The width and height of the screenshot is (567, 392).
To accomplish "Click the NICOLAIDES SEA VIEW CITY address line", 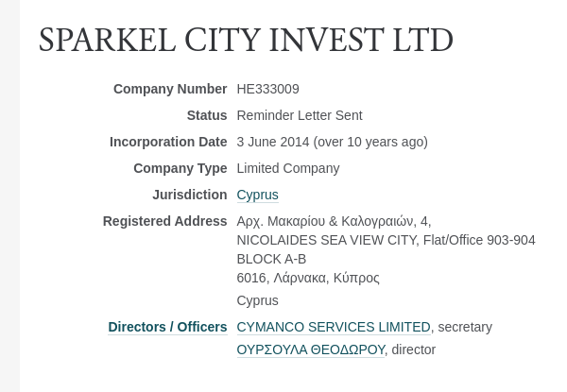I will [386, 240].
